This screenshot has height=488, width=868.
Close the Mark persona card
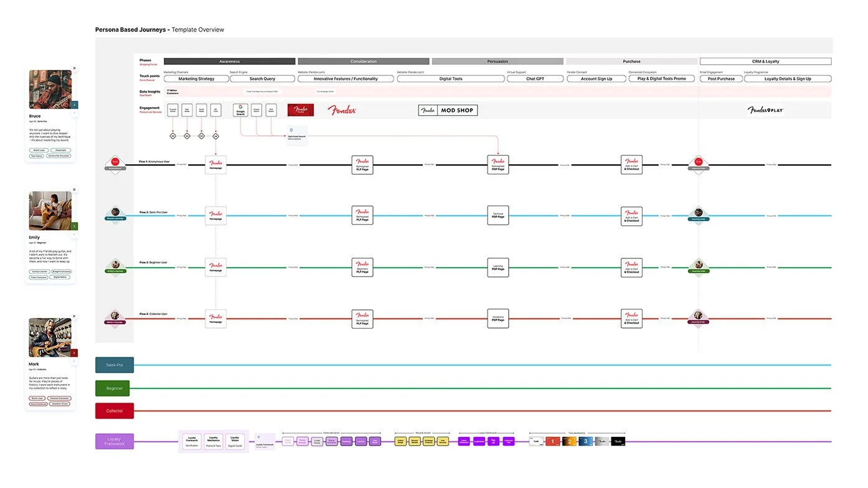(75, 317)
